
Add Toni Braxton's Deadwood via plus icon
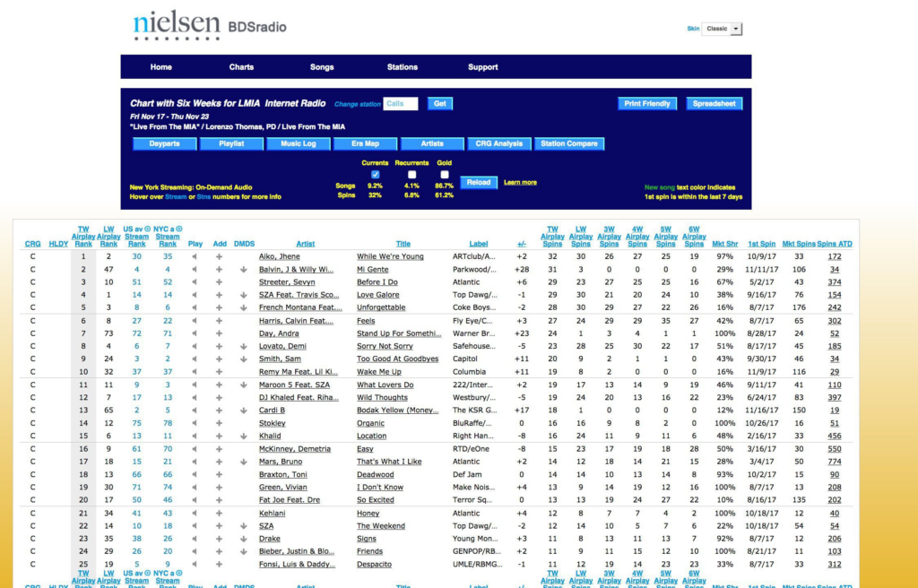[x=219, y=475]
